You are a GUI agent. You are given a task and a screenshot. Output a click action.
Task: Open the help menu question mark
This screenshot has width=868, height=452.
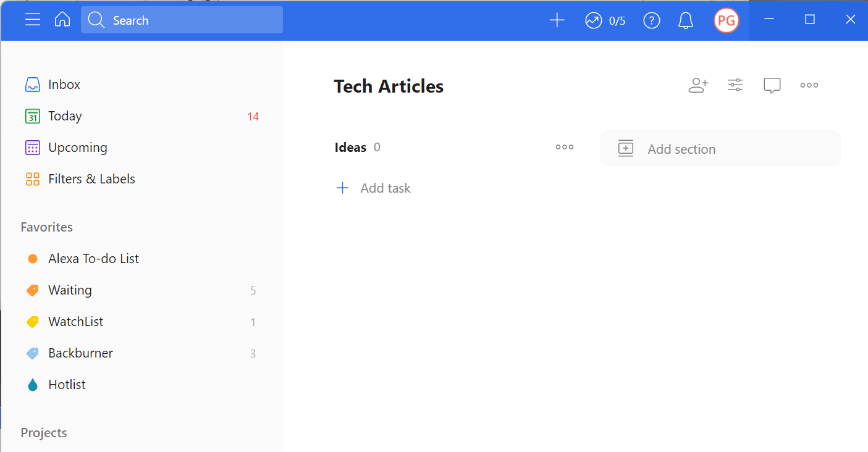coord(651,20)
